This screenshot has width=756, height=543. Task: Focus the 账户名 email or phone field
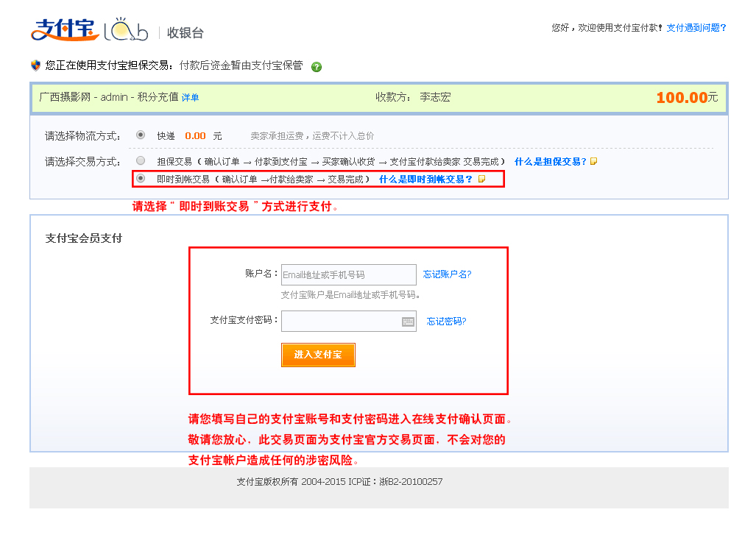click(349, 274)
